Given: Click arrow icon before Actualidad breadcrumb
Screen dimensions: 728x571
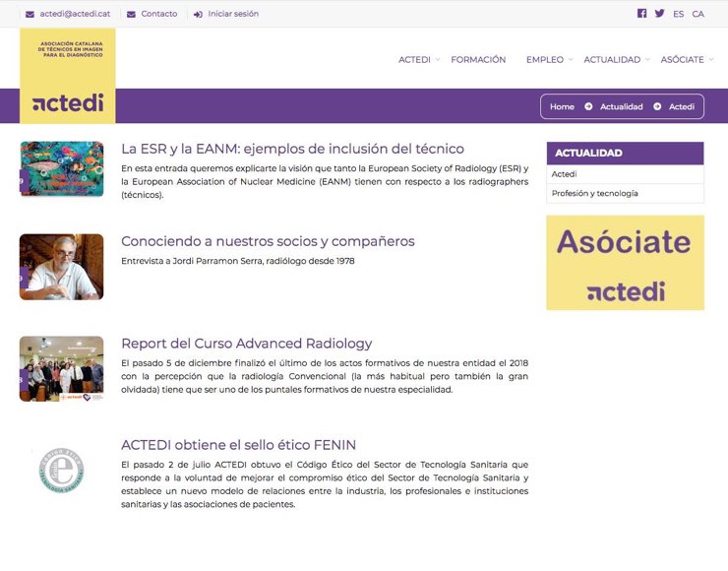Looking at the screenshot, I should (x=588, y=106).
